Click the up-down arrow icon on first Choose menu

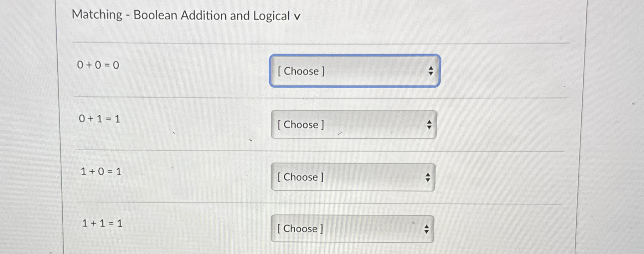[x=431, y=71]
